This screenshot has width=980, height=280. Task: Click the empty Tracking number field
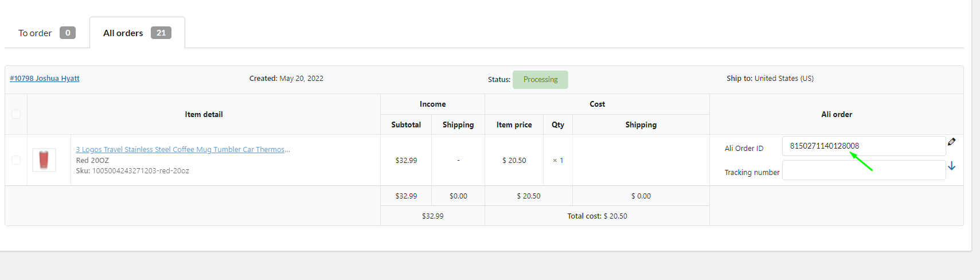864,170
